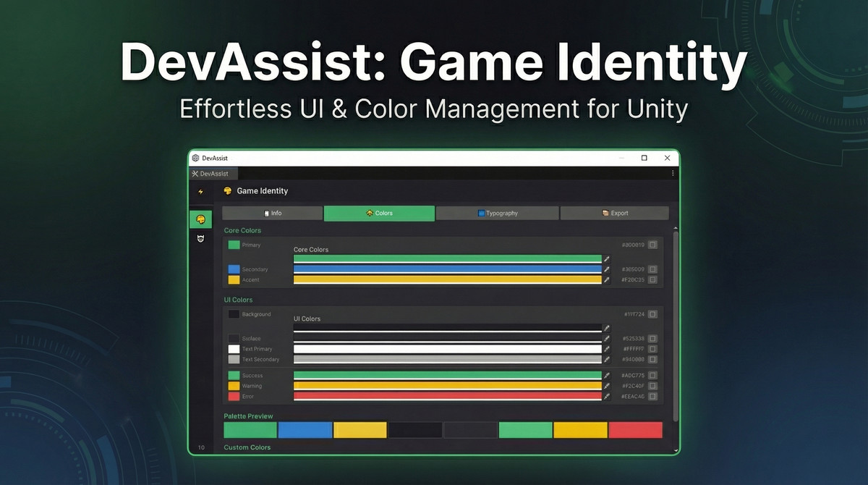Click the '#FFFFFF' hex value
Viewport: 868px width, 485px height.
coord(634,349)
